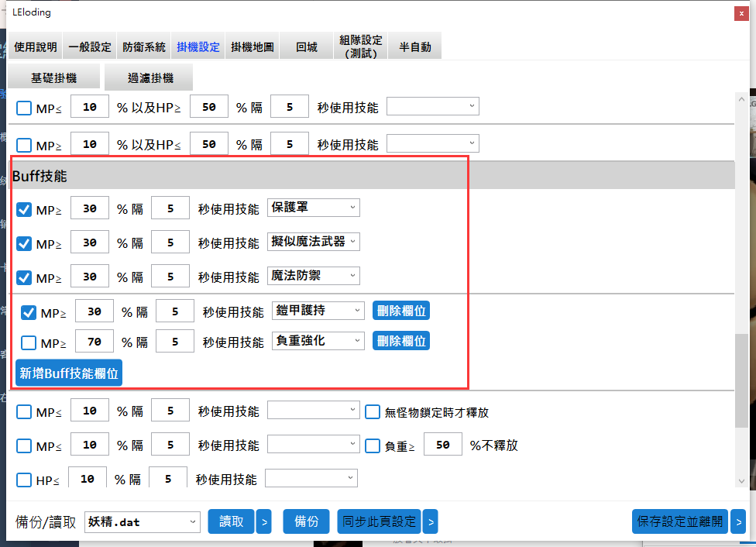This screenshot has height=547, width=756.
Task: Open skill dropdown in MP≤ 以及HP≥ row
Action: [432, 106]
